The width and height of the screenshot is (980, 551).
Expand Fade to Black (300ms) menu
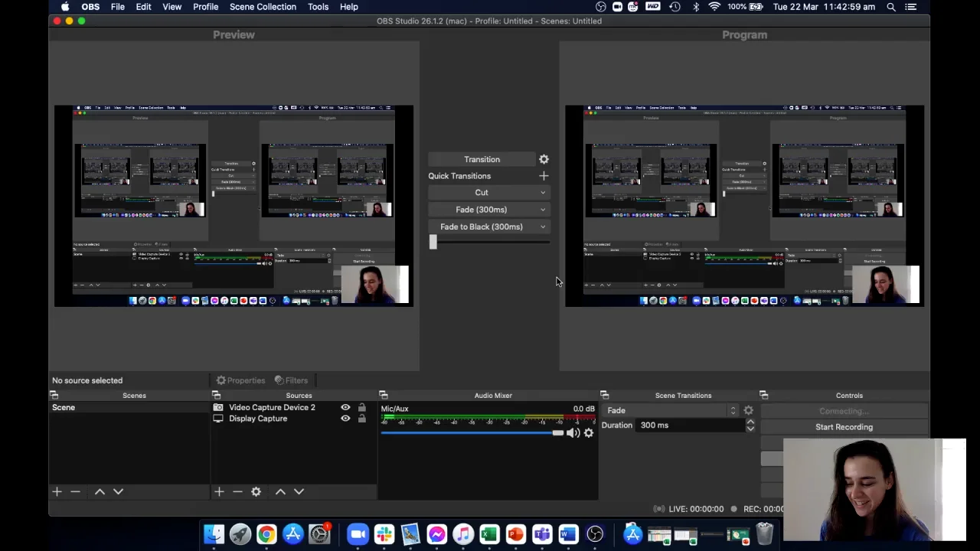tap(543, 227)
